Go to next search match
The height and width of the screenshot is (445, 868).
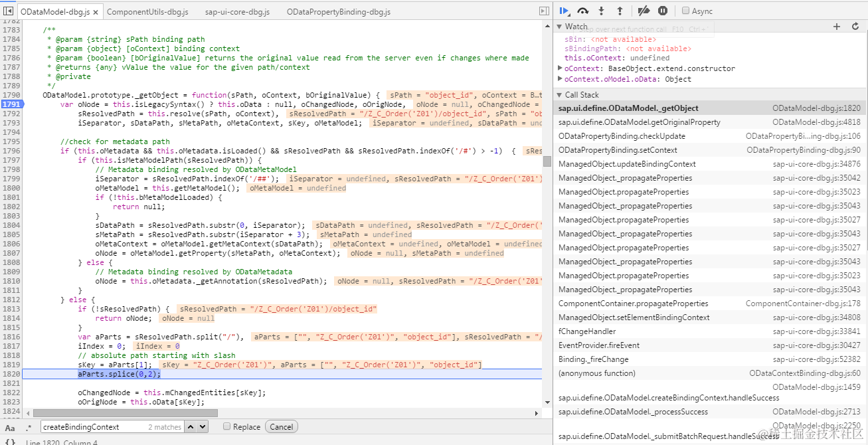202,426
